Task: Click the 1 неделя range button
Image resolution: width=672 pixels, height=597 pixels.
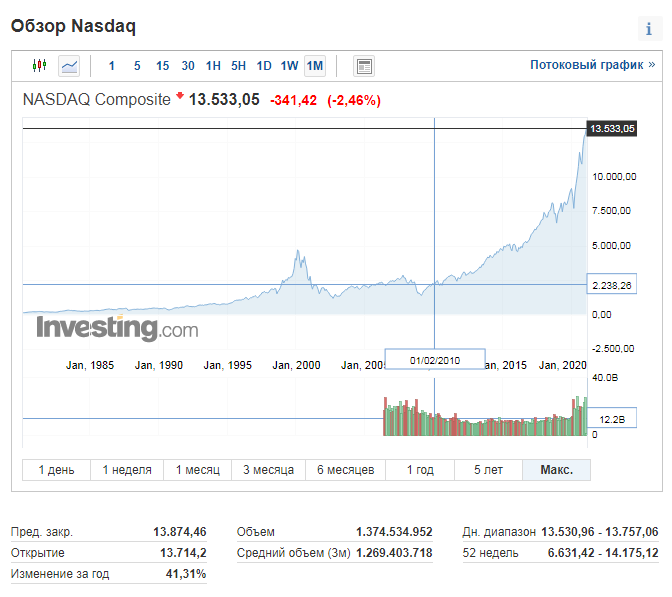Action: (124, 470)
